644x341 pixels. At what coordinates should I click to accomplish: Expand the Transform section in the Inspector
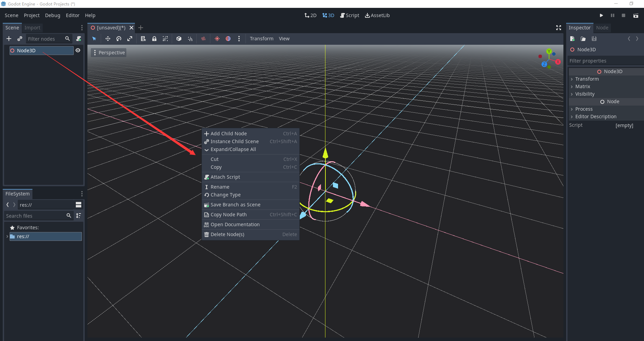(x=586, y=79)
